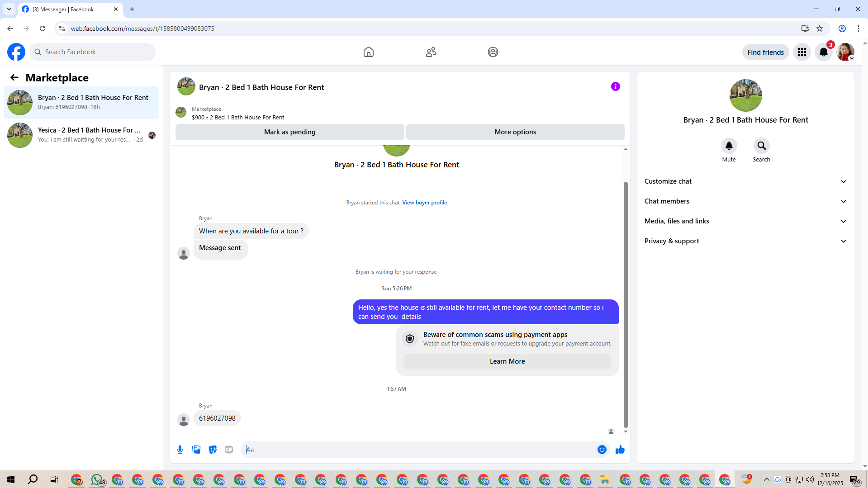Expand Privacy & support section

[x=745, y=241]
